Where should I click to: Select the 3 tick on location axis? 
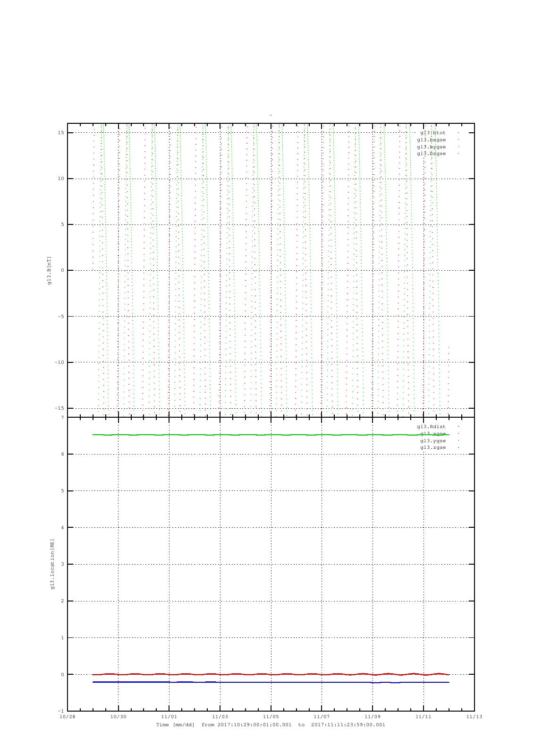[62, 564]
